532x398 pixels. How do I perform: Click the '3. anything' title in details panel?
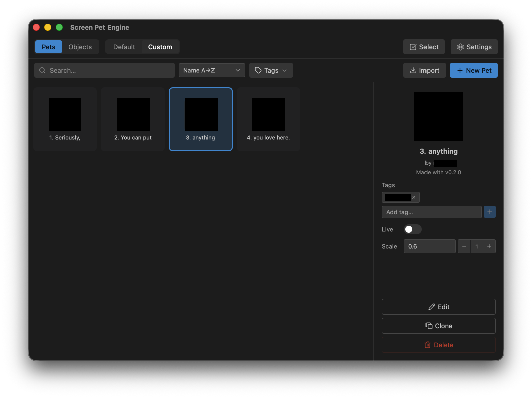coord(439,151)
